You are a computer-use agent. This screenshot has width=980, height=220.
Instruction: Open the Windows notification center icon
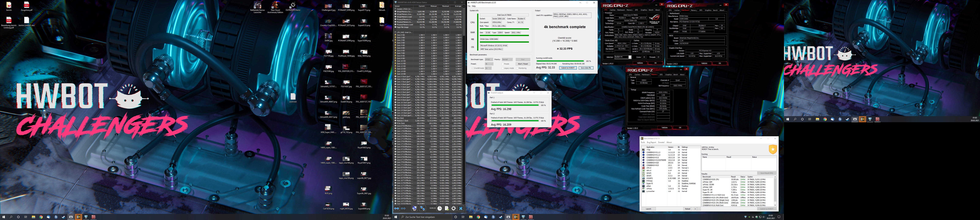[x=779, y=217]
